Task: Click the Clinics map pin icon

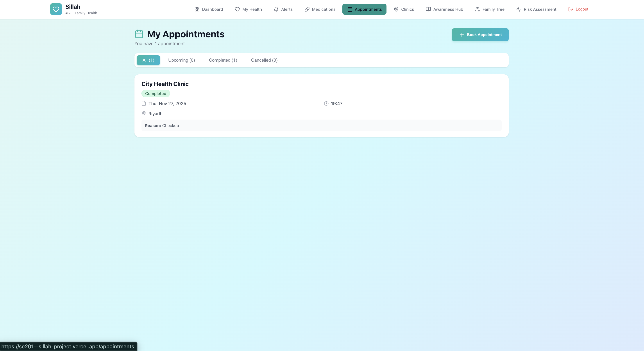Action: click(396, 9)
